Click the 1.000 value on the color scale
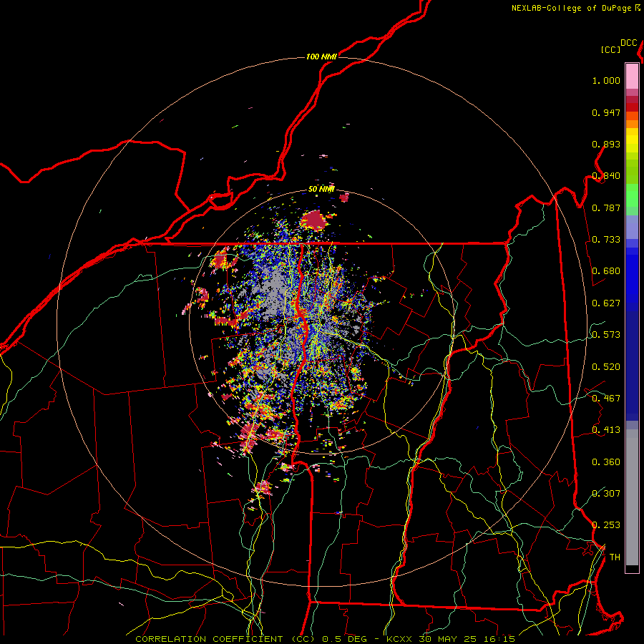The width and height of the screenshot is (644, 644). [x=606, y=80]
